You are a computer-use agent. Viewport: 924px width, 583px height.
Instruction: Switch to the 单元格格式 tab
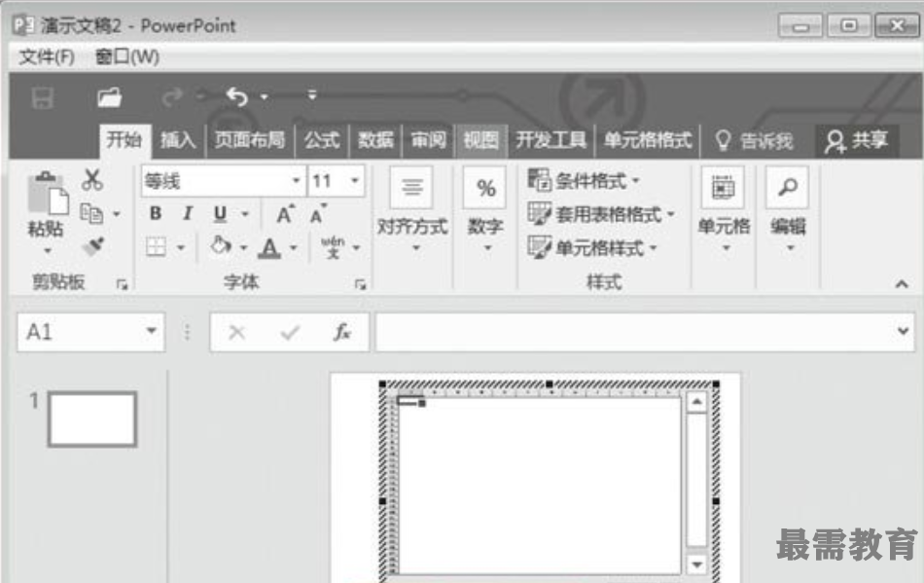click(648, 140)
